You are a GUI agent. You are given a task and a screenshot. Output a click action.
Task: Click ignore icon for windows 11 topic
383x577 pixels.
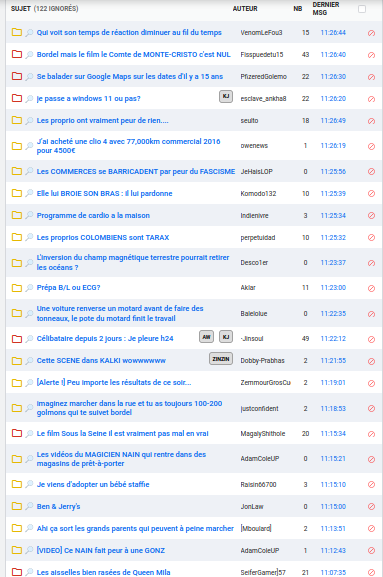click(371, 99)
